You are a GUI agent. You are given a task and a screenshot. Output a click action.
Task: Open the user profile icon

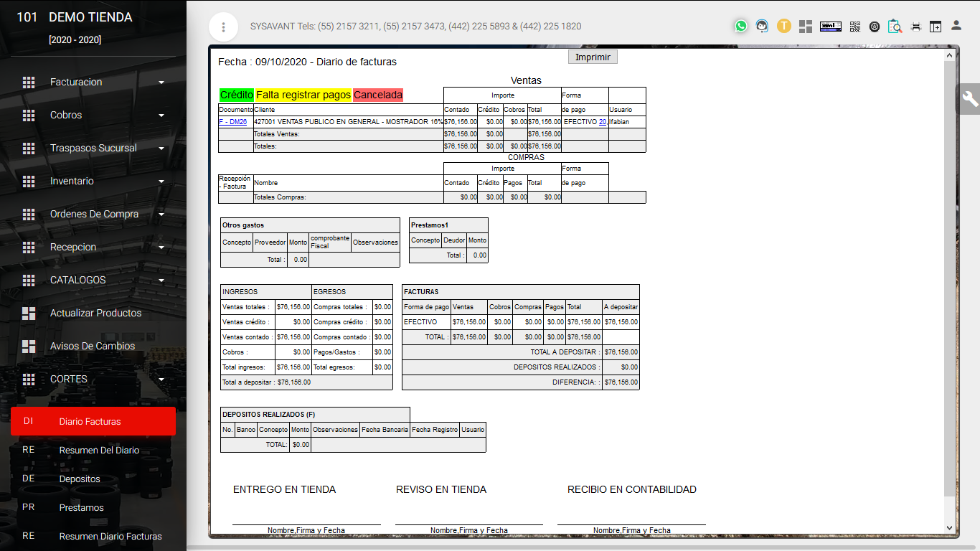(956, 26)
